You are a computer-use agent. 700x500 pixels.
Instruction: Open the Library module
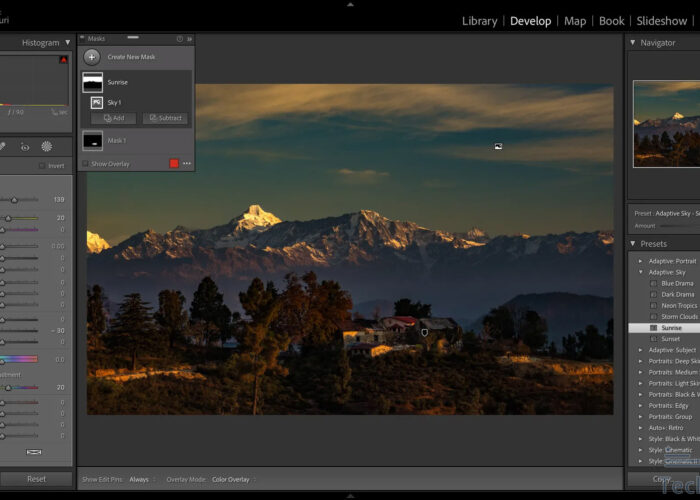479,21
